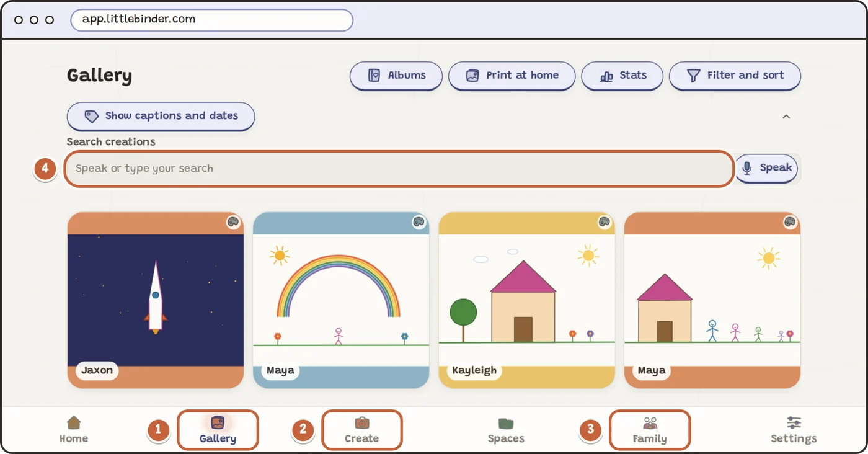Open the Filter and sort options
Viewport: 868px width, 454px height.
coord(735,76)
